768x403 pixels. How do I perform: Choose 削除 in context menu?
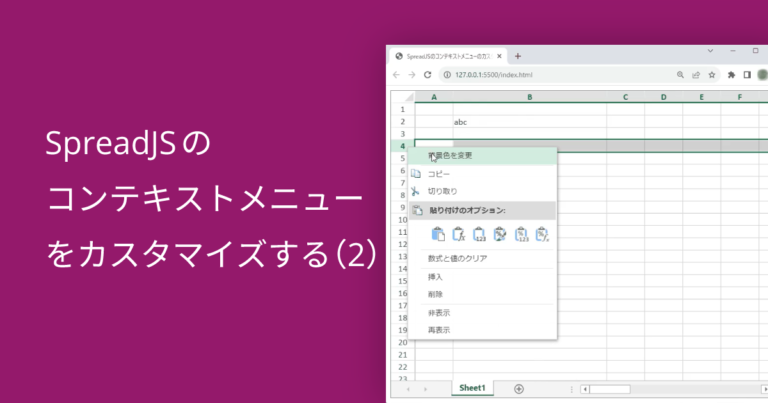(482, 295)
